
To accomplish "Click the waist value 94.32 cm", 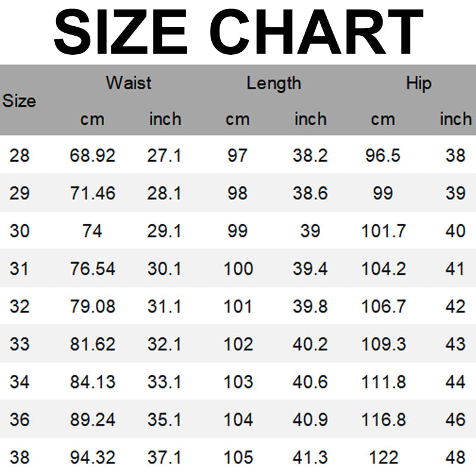I will [x=92, y=457].
